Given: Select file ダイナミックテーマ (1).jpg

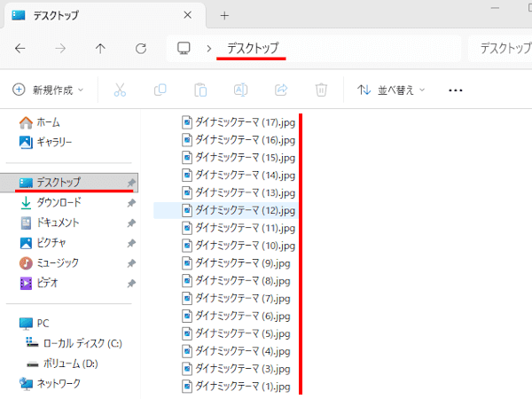Looking at the screenshot, I should [x=236, y=387].
